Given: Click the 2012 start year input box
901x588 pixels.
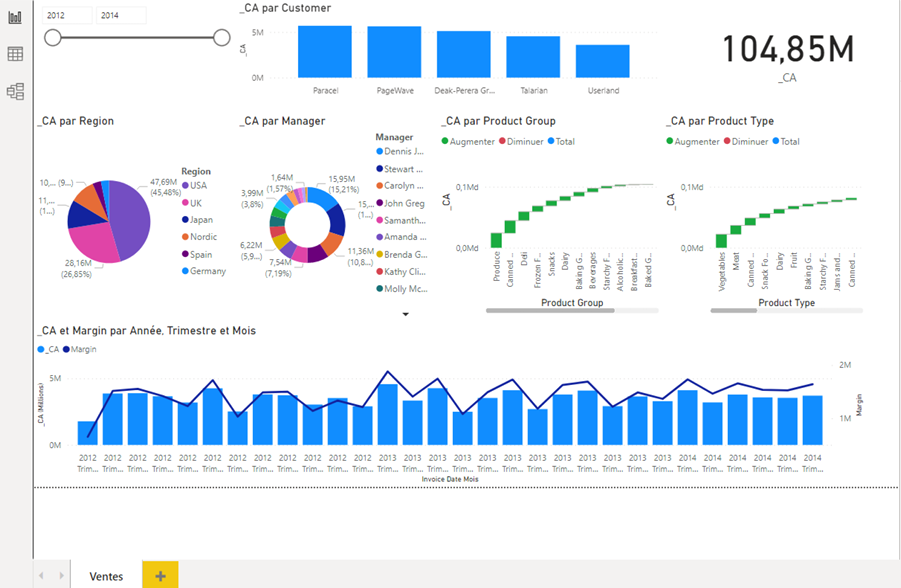Looking at the screenshot, I should (x=68, y=15).
